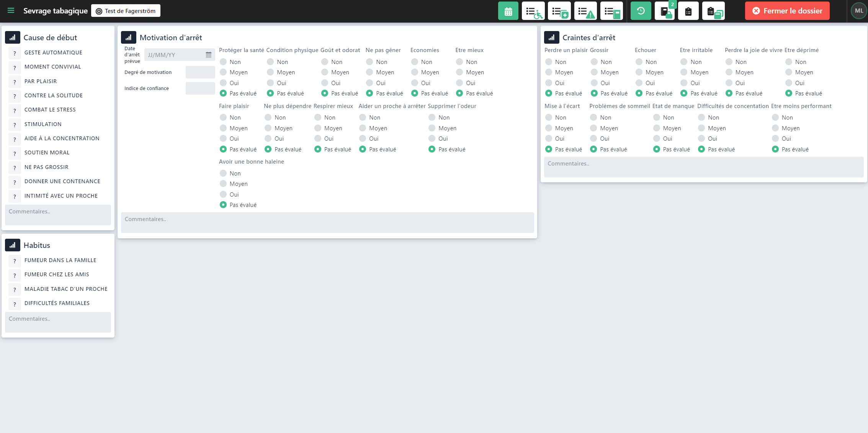Open the Test de Fagerström tab
Image resolution: width=868 pixels, height=433 pixels.
[126, 11]
